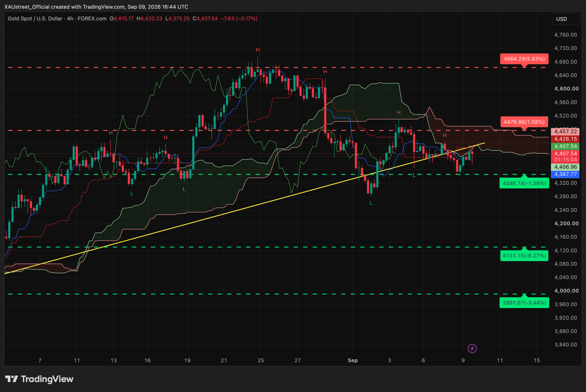Click the 25 label on date axis
Screen dimensions: 586x392
click(261, 360)
